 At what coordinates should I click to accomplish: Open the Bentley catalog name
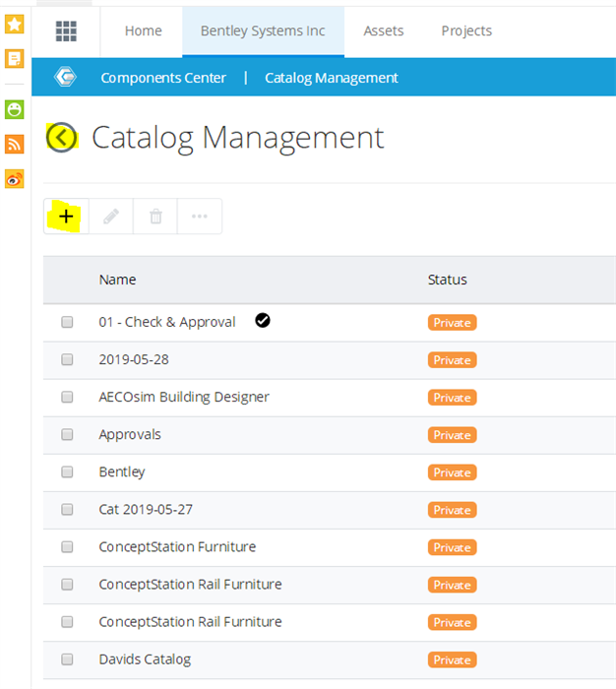click(122, 471)
